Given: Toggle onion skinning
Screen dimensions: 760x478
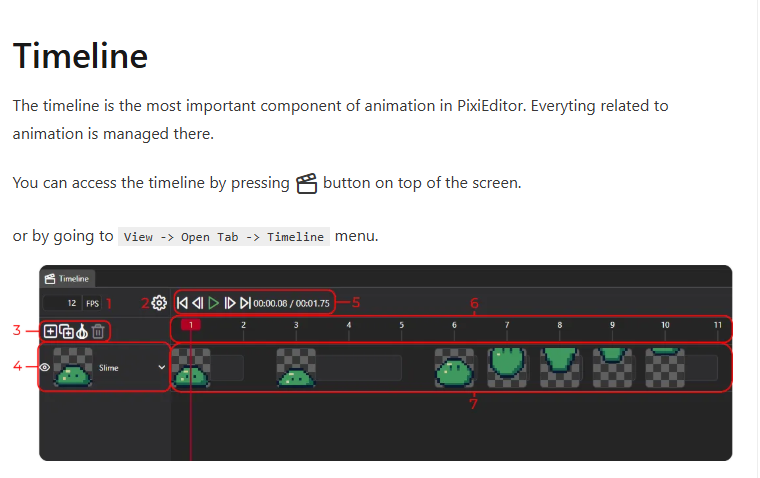Looking at the screenshot, I should 81,331.
